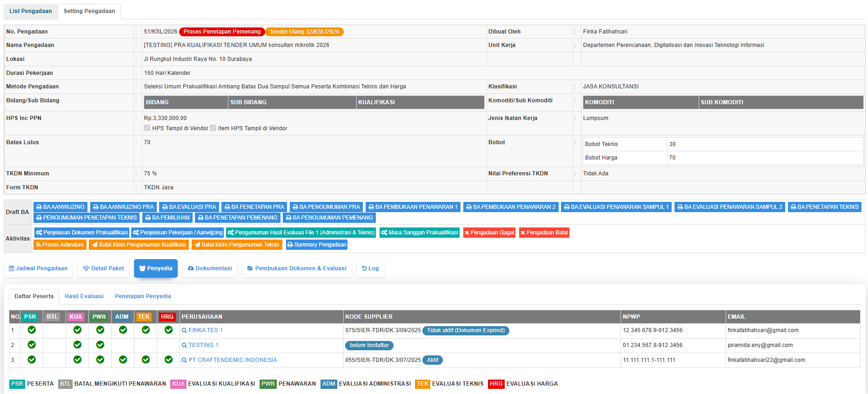This screenshot has height=394, width=868.
Task: Open Summary Pengadaan print button
Action: click(316, 245)
